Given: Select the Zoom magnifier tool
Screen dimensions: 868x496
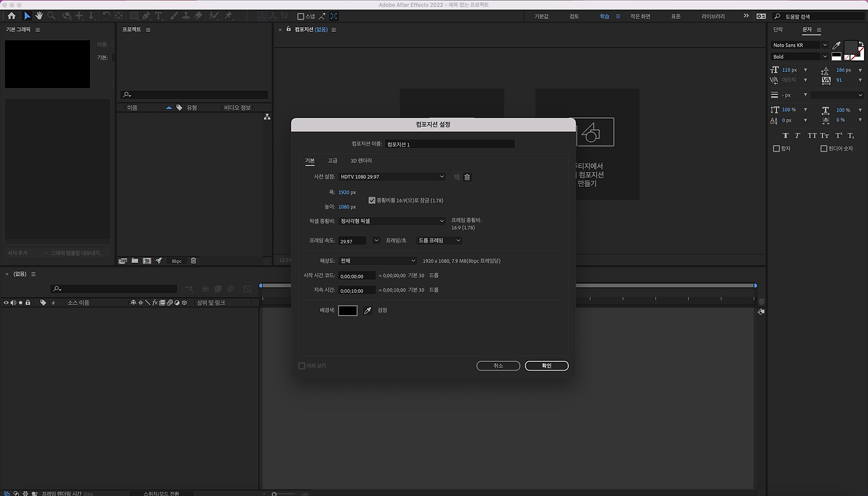Looking at the screenshot, I should coord(52,16).
